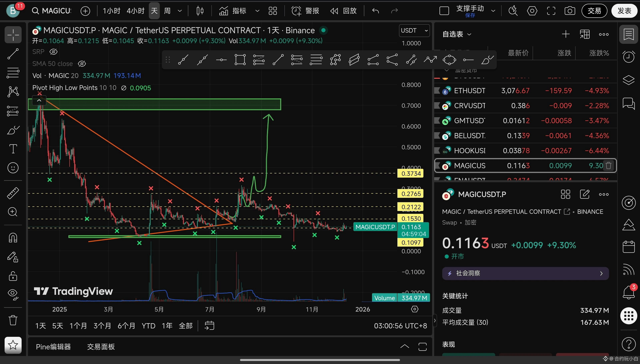Screen dimensions: 640x364
Task: Start 回放 bar replay
Action: [343, 11]
